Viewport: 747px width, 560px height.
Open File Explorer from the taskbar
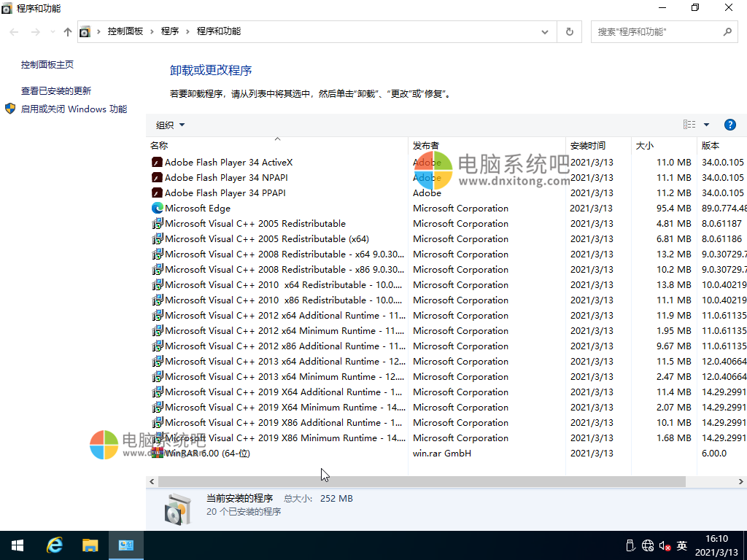pyautogui.click(x=90, y=545)
